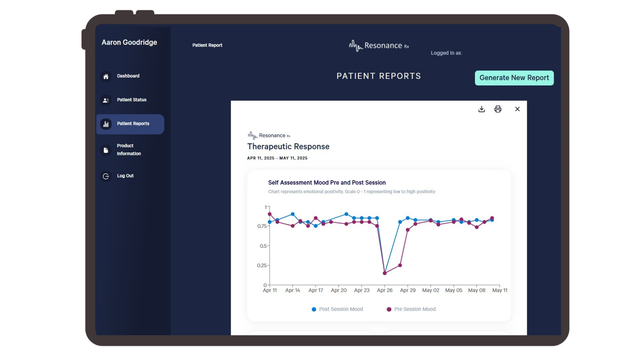Click the Patient Reports bar chart icon

pyautogui.click(x=106, y=124)
